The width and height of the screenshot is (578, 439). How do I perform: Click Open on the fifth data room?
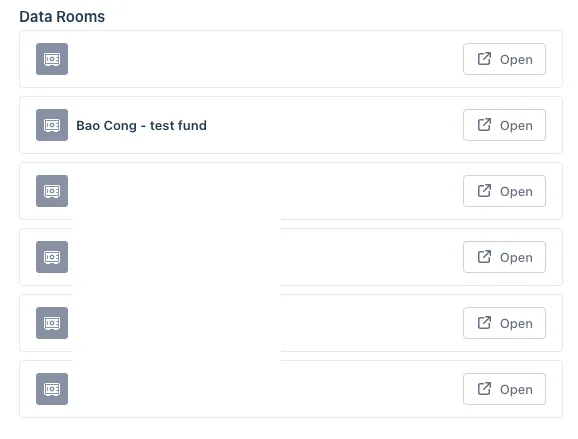pos(504,323)
